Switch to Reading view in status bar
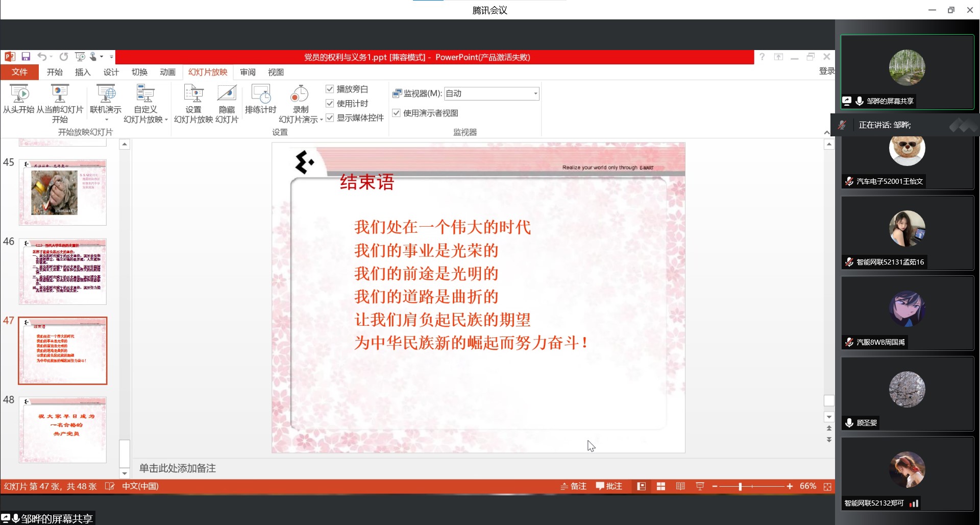Screen dimensions: 980x525 (x=680, y=487)
